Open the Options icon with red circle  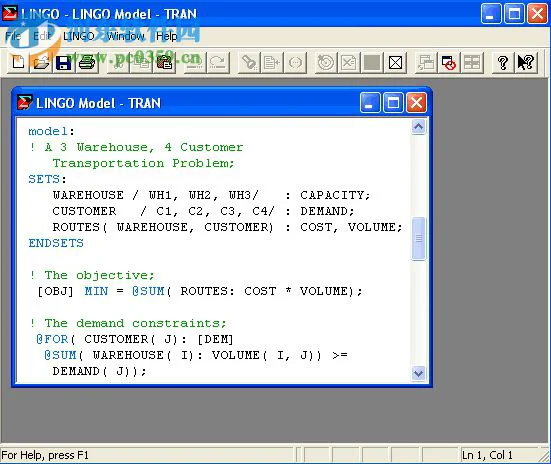pos(448,63)
